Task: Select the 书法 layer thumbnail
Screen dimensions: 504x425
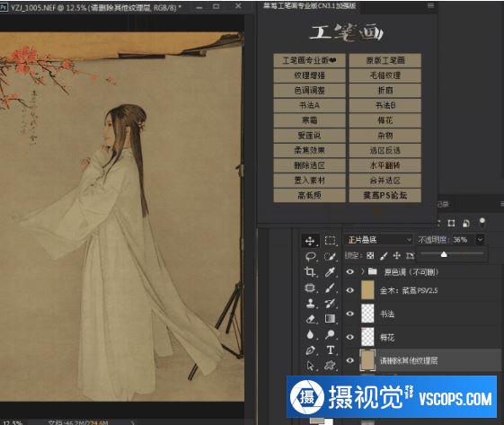Action: [x=367, y=314]
